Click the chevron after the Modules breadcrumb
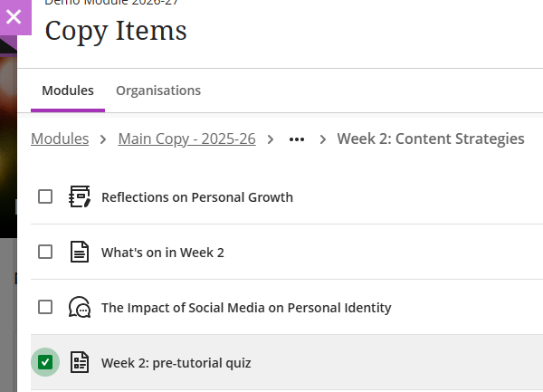Viewport: 543px width, 392px height. pos(103,139)
